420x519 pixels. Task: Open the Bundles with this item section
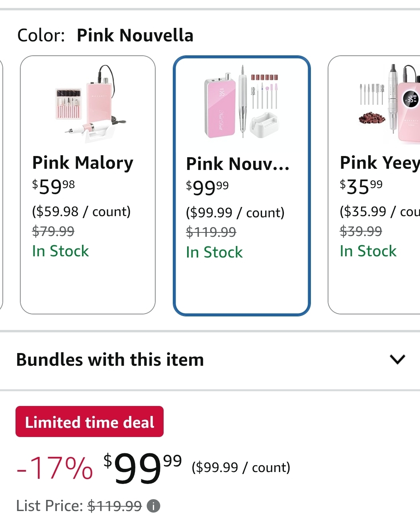pos(110,360)
